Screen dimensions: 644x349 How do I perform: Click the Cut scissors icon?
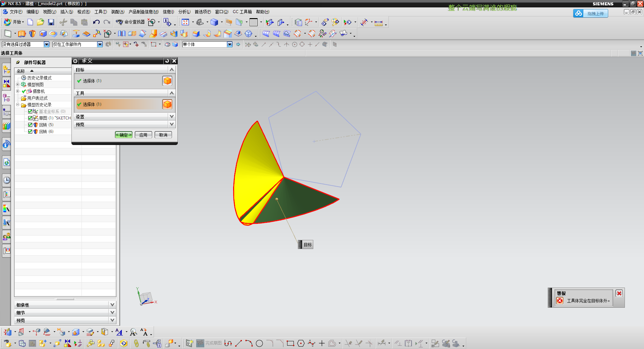(x=63, y=22)
